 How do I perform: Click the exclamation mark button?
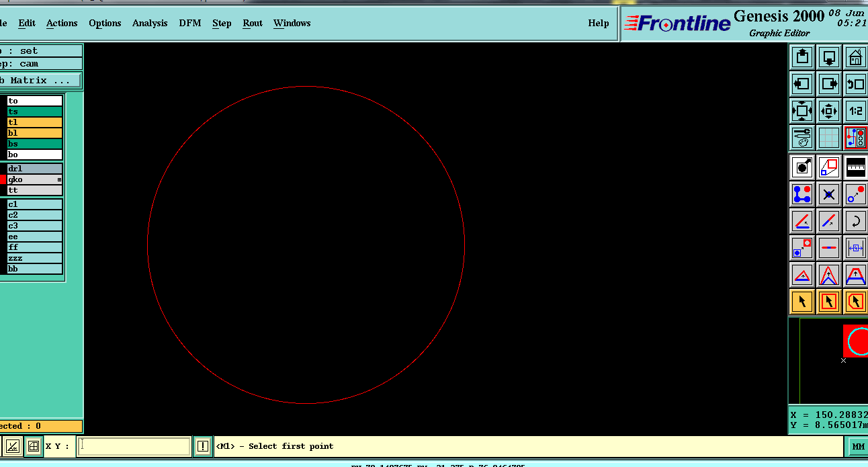(x=203, y=446)
